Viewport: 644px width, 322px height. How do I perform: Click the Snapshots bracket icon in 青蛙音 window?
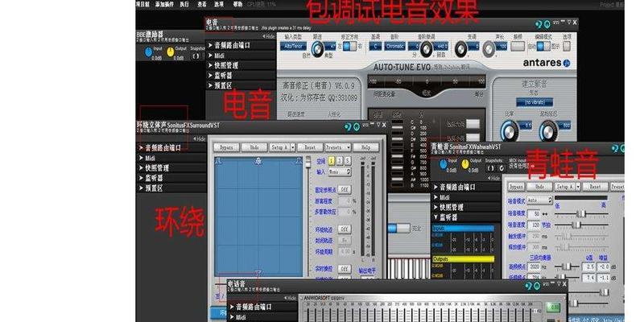pos(491,168)
